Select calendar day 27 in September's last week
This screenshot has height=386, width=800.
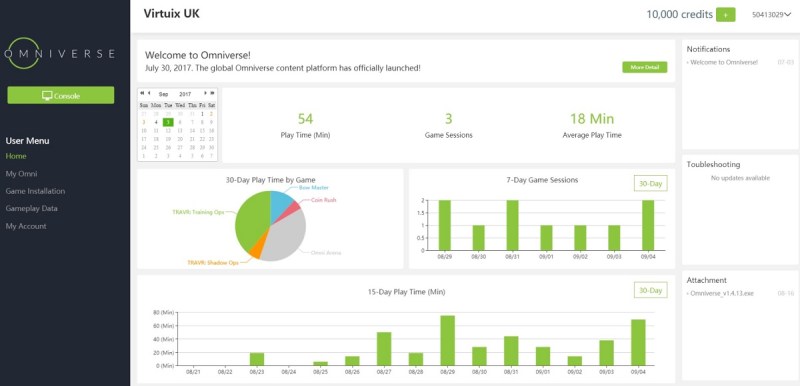(x=180, y=147)
